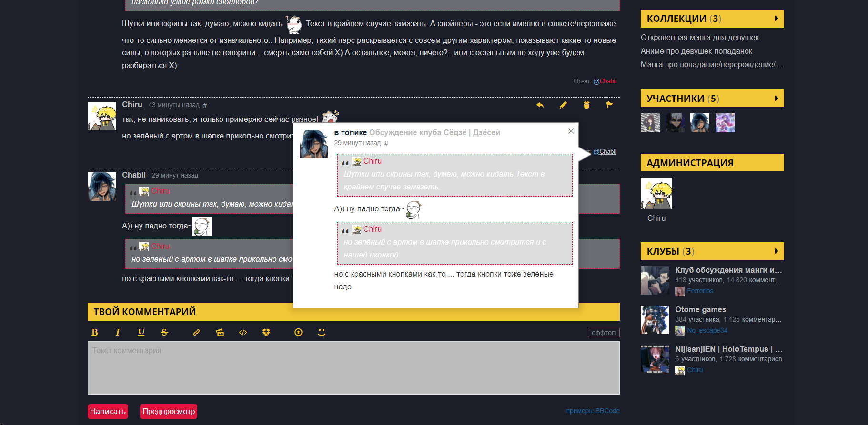The image size is (868, 425).
Task: Expand the УЧАСТНИКИ section arrow
Action: coord(776,99)
